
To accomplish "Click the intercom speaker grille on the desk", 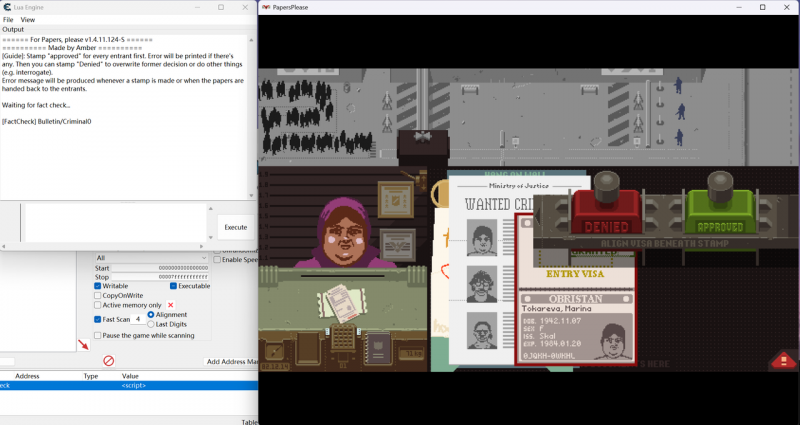I will (x=343, y=337).
